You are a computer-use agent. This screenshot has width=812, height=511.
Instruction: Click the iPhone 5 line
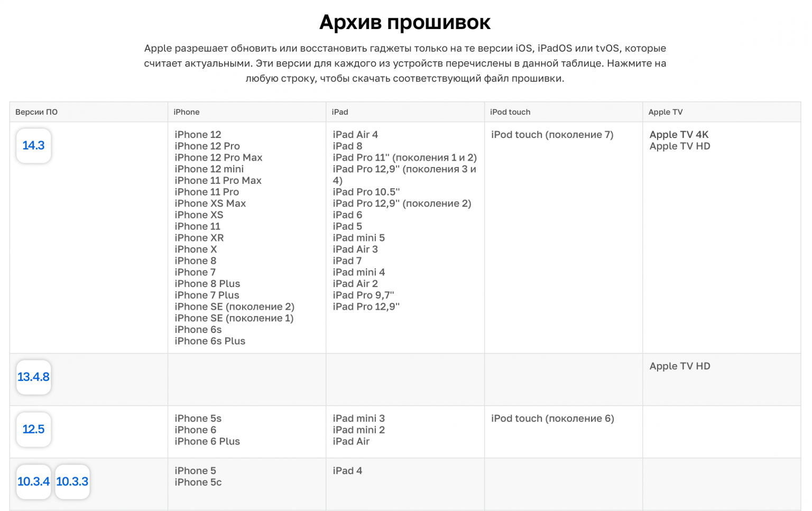click(196, 471)
